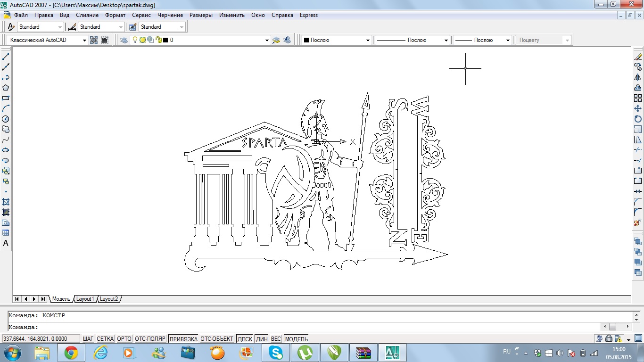Select the Array tool
The height and width of the screenshot is (362, 644).
click(638, 98)
